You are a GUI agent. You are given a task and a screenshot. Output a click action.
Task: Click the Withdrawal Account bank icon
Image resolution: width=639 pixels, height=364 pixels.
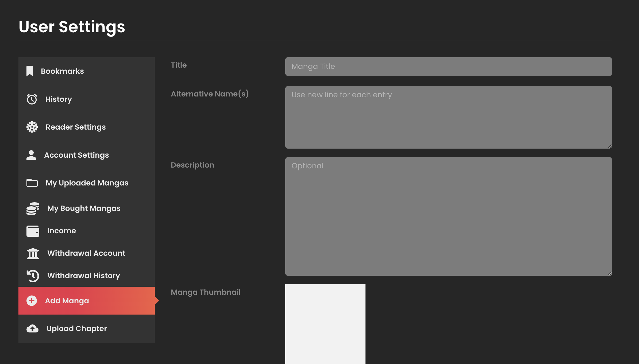coord(33,253)
